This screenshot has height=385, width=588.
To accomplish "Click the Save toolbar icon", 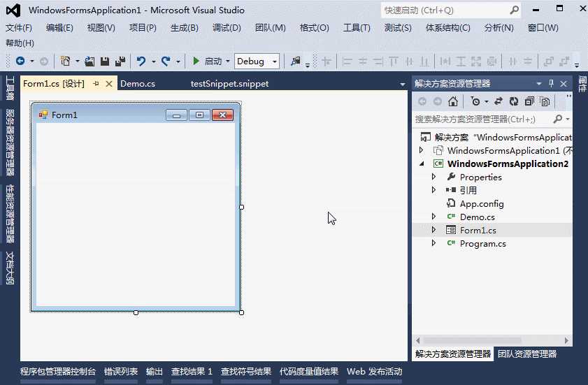I will [x=105, y=61].
